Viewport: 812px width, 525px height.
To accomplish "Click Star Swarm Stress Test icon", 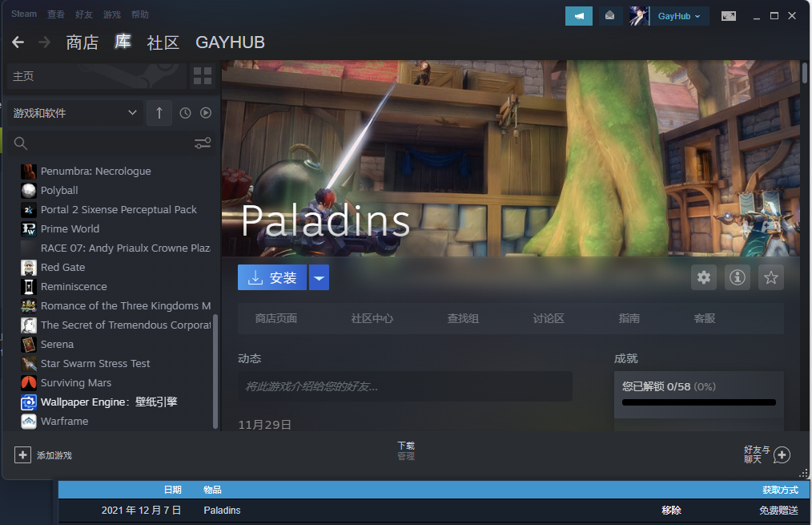I will tap(29, 363).
